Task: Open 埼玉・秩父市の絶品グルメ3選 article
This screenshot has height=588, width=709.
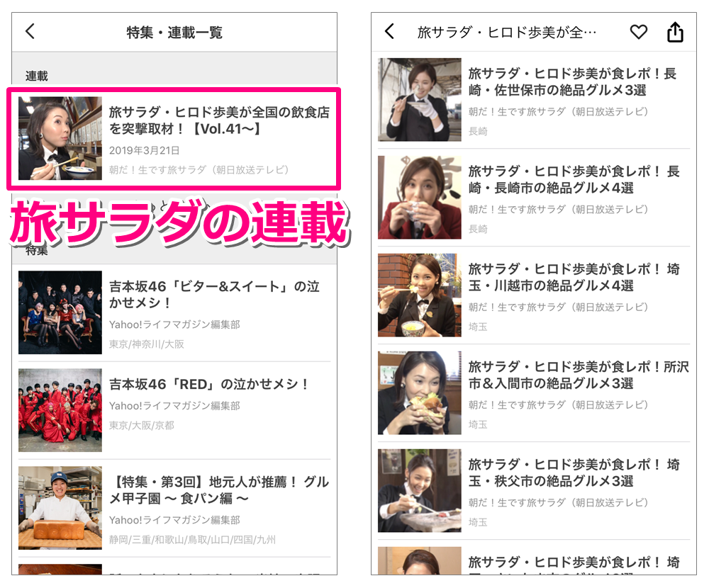Action: pyautogui.click(x=574, y=473)
